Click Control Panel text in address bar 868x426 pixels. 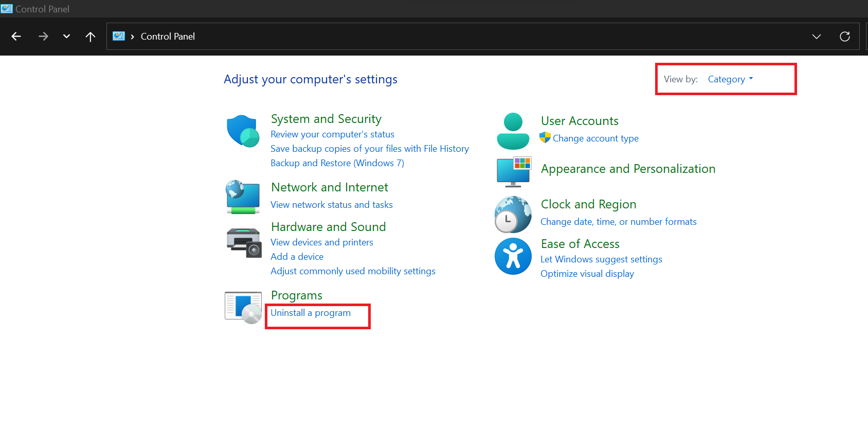(x=168, y=37)
